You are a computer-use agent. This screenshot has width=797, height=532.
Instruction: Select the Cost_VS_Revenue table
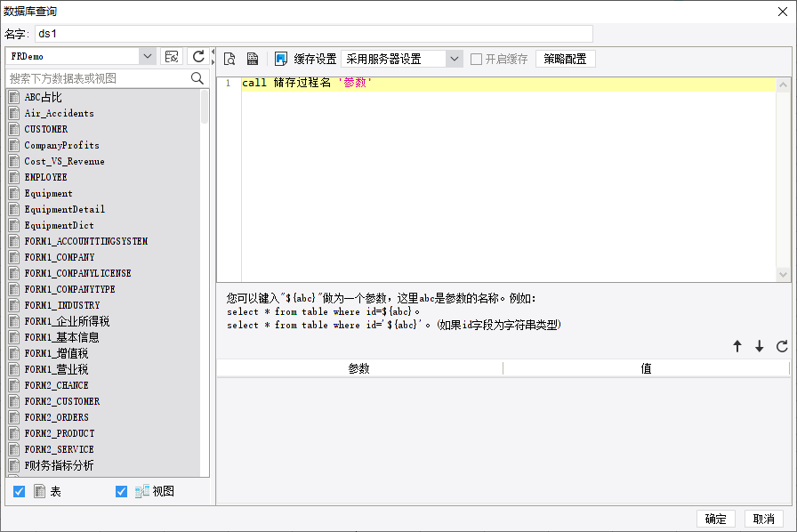[x=64, y=161]
